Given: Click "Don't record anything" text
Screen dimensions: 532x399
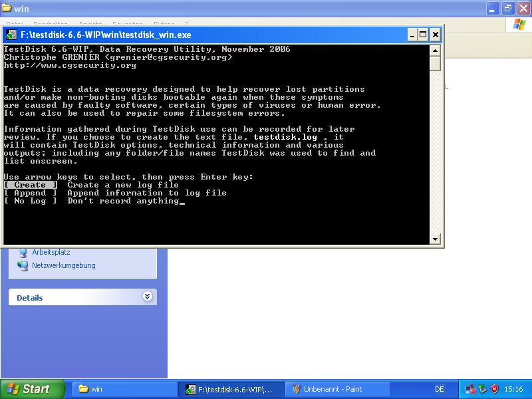Looking at the screenshot, I should point(123,201).
